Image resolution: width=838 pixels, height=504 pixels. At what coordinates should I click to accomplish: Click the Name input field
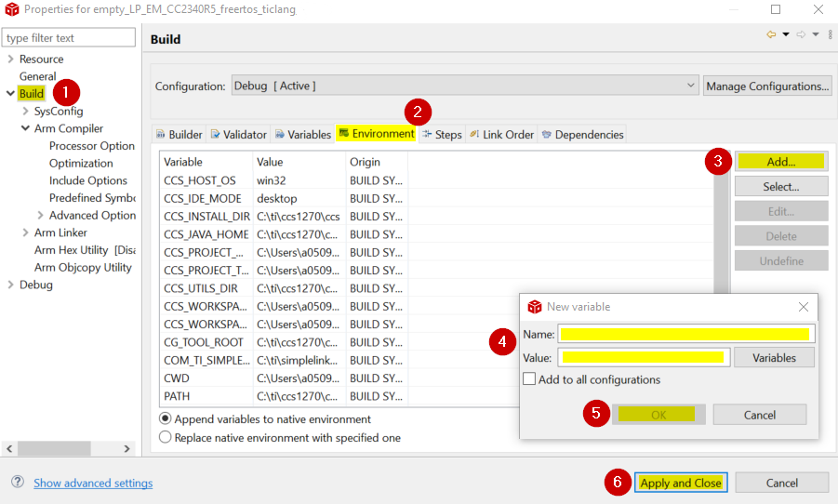click(x=686, y=334)
